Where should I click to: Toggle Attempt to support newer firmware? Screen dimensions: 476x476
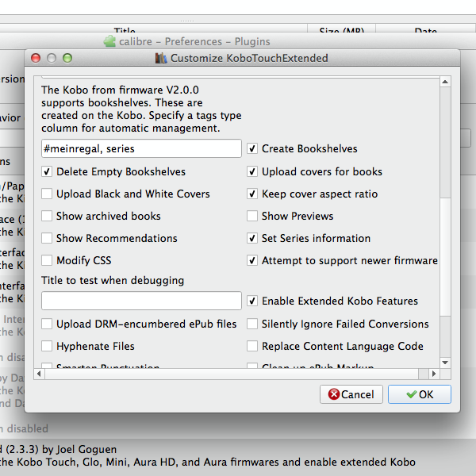(x=252, y=260)
